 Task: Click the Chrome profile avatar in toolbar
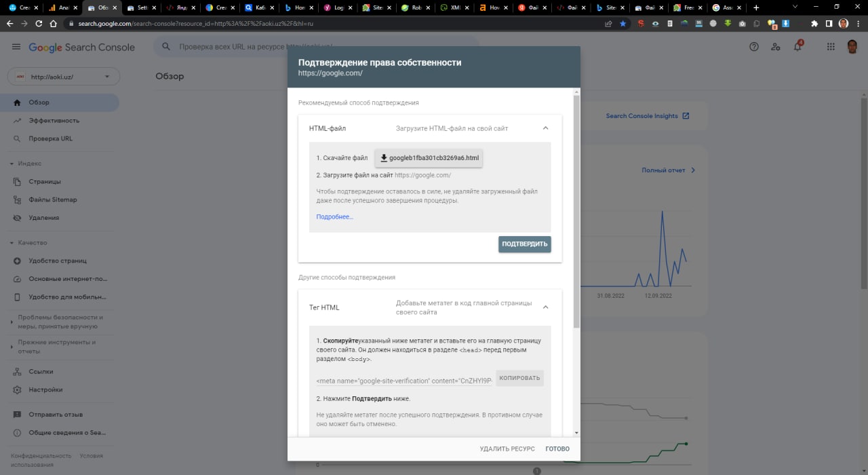pos(844,23)
